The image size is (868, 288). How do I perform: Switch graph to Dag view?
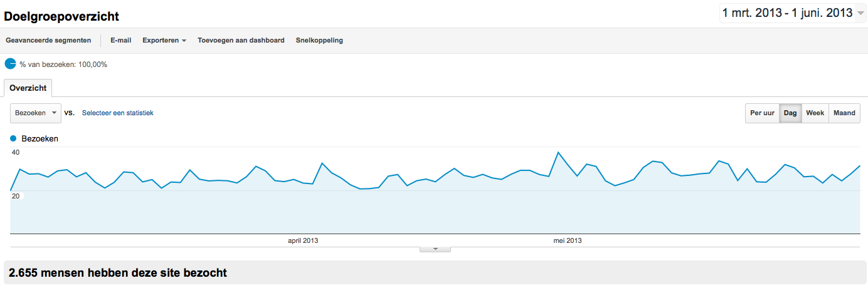click(x=790, y=113)
